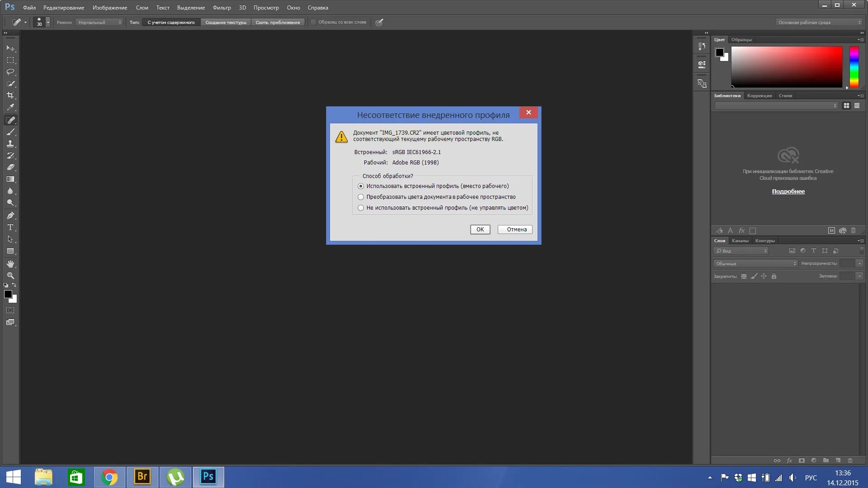Open the 'Режим' blend mode dropdown

[99, 22]
